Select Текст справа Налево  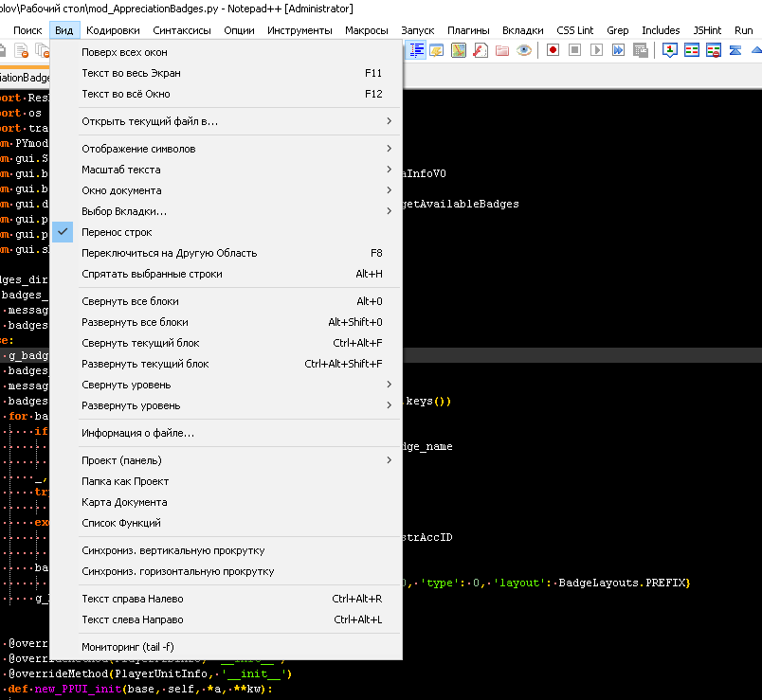(x=226, y=599)
